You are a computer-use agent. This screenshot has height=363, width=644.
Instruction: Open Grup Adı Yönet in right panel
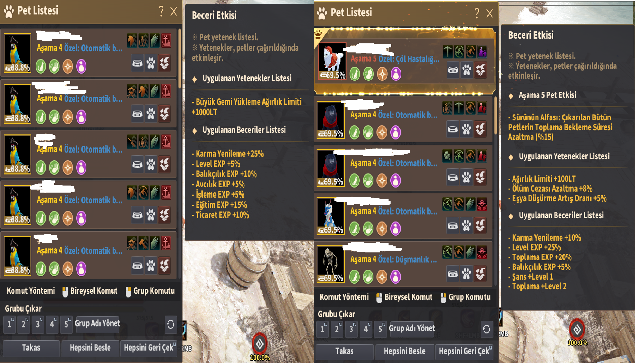(412, 329)
